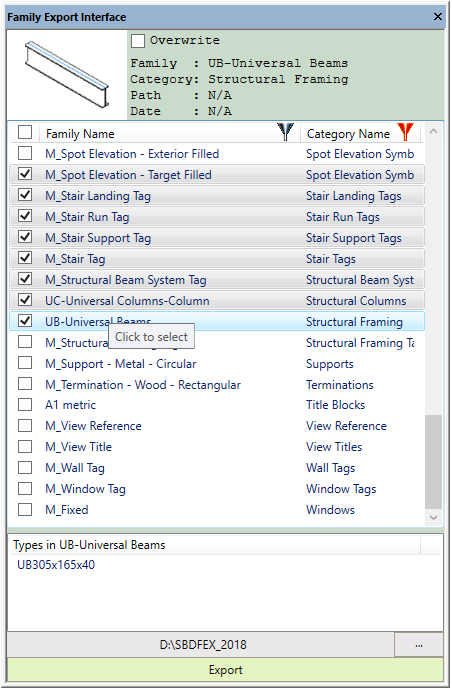Screen dimensions: 452x691
Task: Select M_Support - Metal - Circular name
Action: pyautogui.click(x=121, y=364)
